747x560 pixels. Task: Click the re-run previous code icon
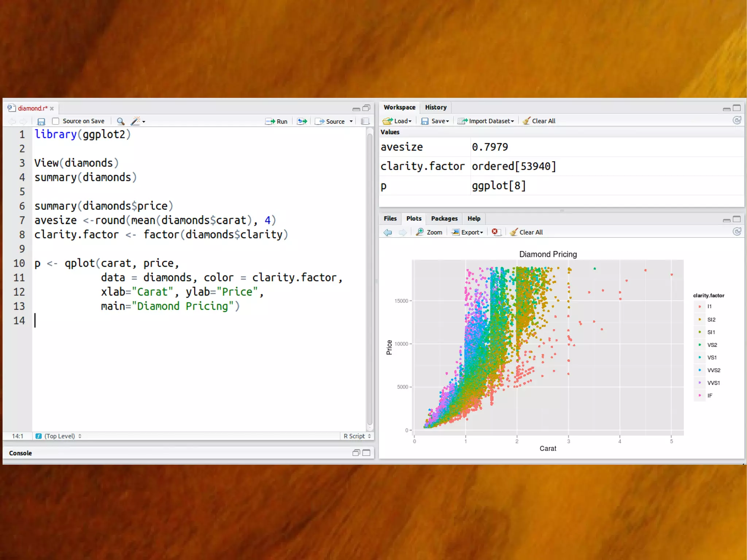click(x=302, y=121)
